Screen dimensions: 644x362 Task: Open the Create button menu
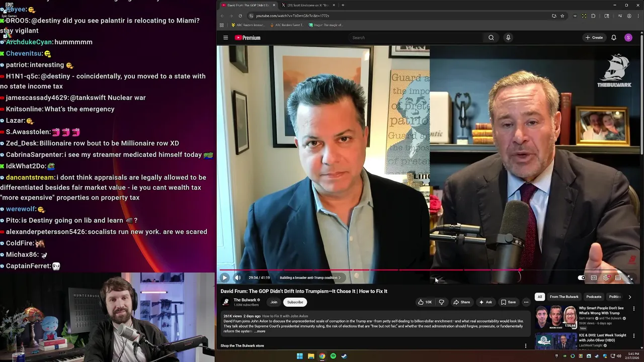[594, 38]
